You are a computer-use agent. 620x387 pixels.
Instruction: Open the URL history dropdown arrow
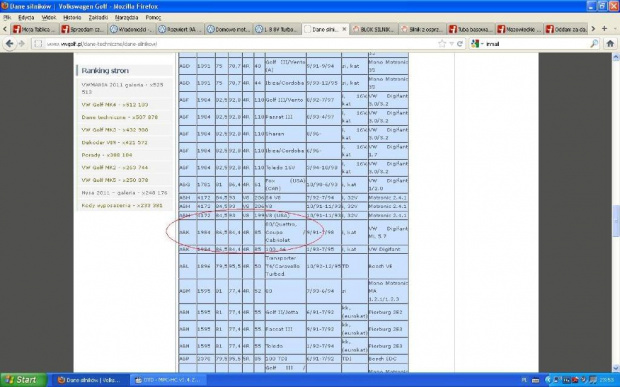pos(451,44)
